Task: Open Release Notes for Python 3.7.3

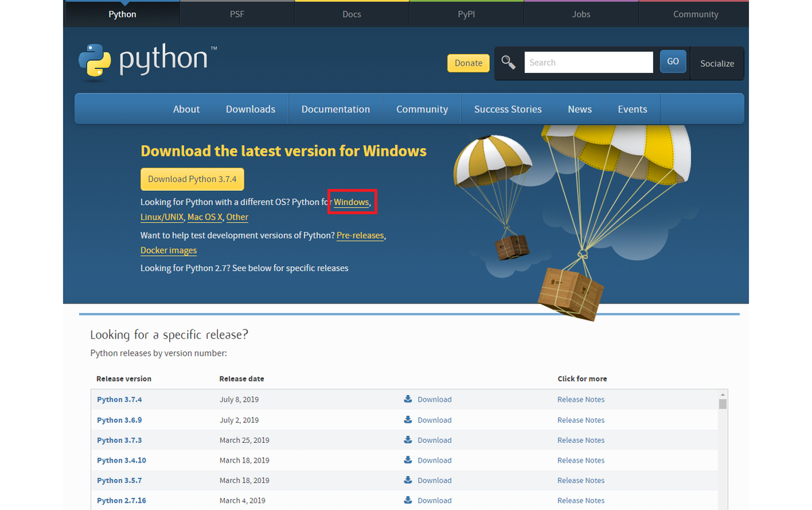Action: (x=581, y=440)
